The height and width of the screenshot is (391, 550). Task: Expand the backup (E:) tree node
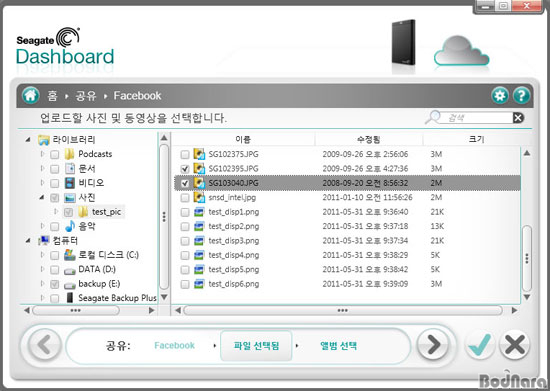(42, 283)
